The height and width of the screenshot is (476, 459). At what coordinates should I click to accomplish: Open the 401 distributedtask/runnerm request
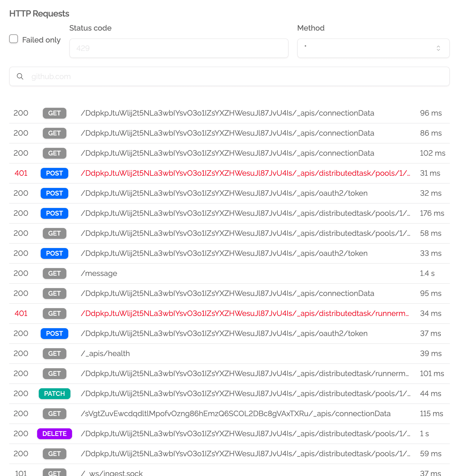pos(244,313)
